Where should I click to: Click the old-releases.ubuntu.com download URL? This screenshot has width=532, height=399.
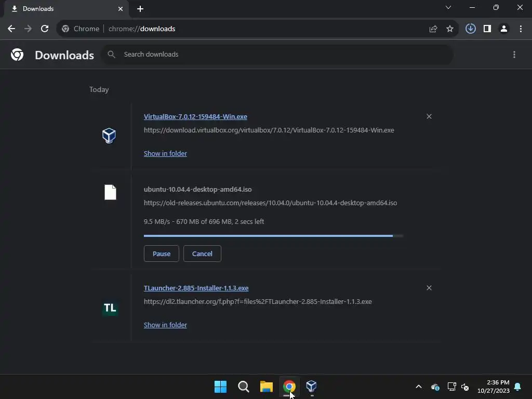(x=270, y=203)
